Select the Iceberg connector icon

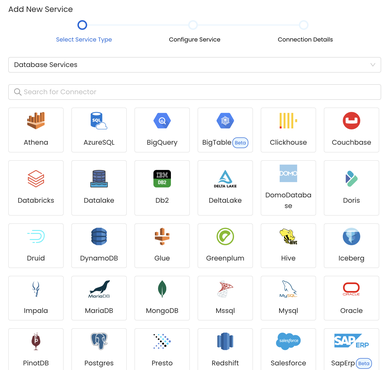[351, 236]
